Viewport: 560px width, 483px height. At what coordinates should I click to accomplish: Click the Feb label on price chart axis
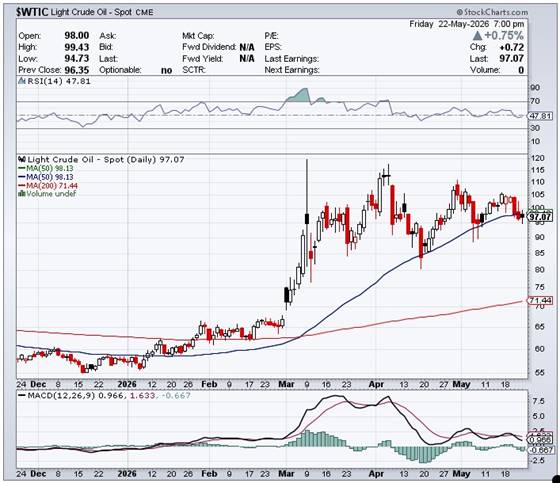[209, 384]
